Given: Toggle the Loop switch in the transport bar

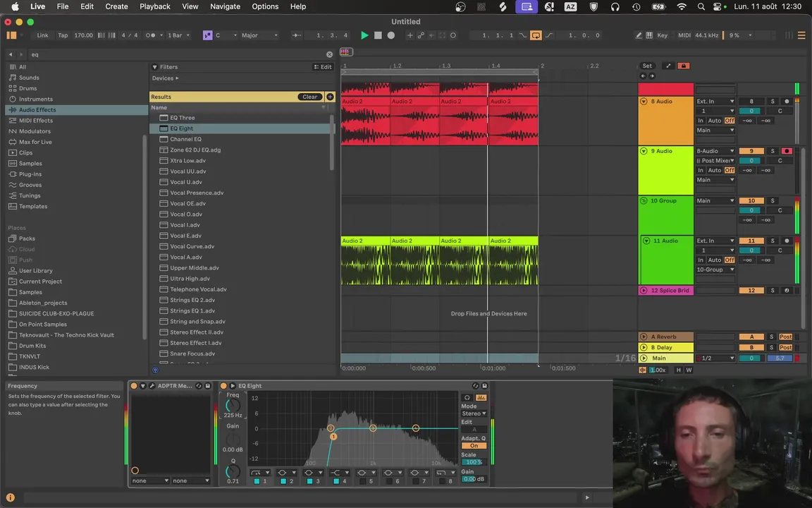Looking at the screenshot, I should (536, 35).
